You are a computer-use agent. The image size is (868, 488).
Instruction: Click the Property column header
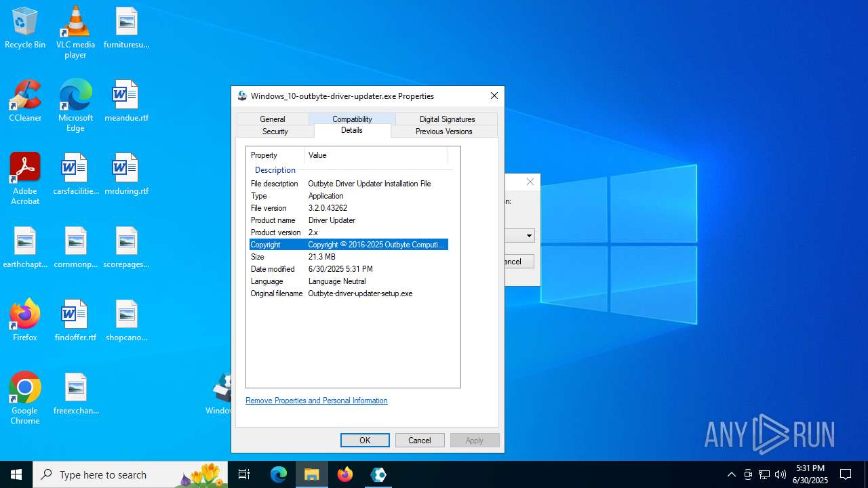(x=275, y=155)
